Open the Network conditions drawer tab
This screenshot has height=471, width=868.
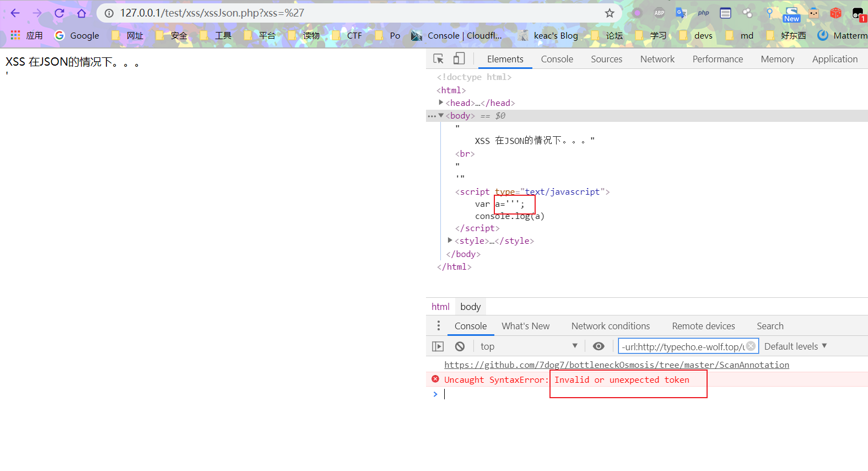(x=611, y=326)
